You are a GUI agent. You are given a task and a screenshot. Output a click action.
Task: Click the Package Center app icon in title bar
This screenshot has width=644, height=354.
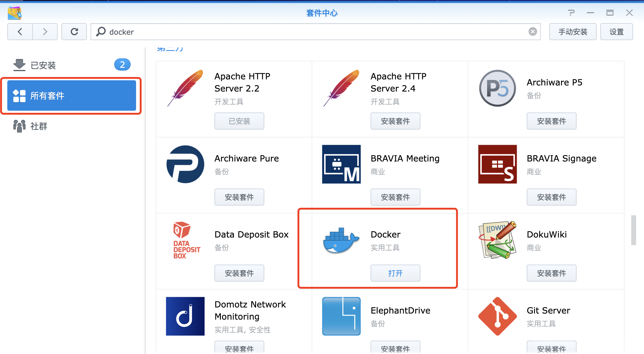(x=15, y=13)
